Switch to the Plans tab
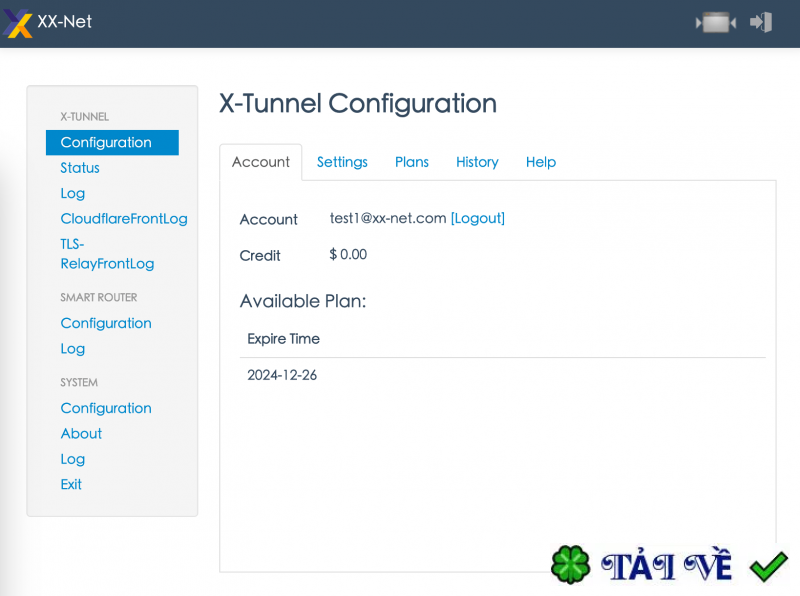The image size is (800, 596). [412, 162]
